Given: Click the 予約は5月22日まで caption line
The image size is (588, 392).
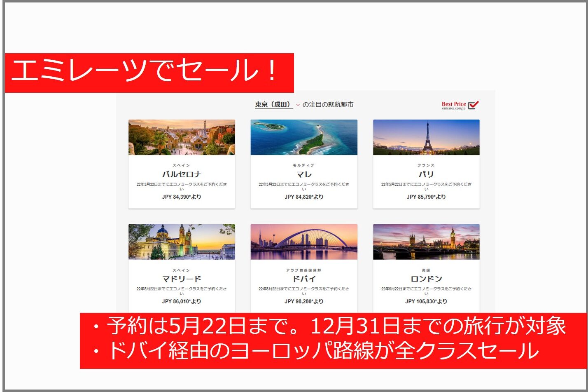Looking at the screenshot, I should (329, 326).
